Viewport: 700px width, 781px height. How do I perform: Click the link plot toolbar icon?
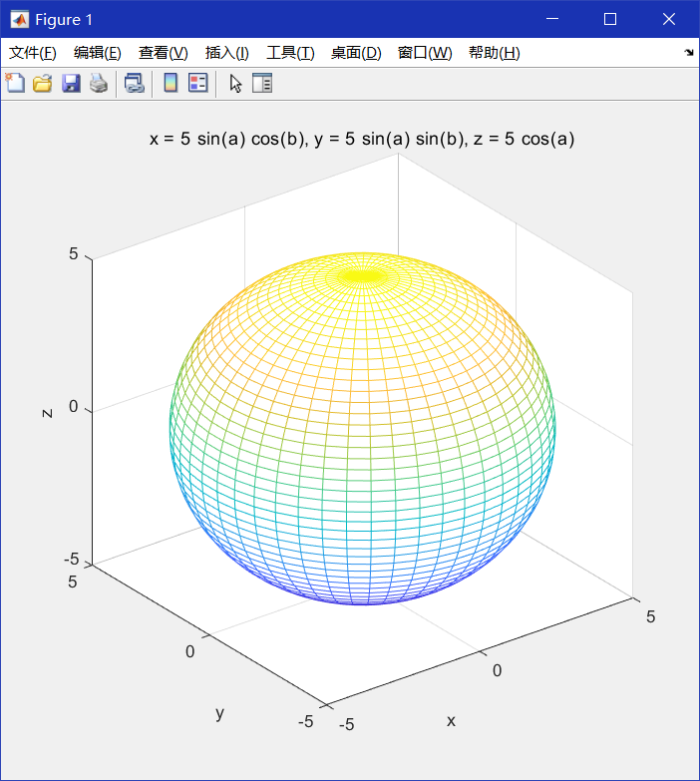(134, 83)
